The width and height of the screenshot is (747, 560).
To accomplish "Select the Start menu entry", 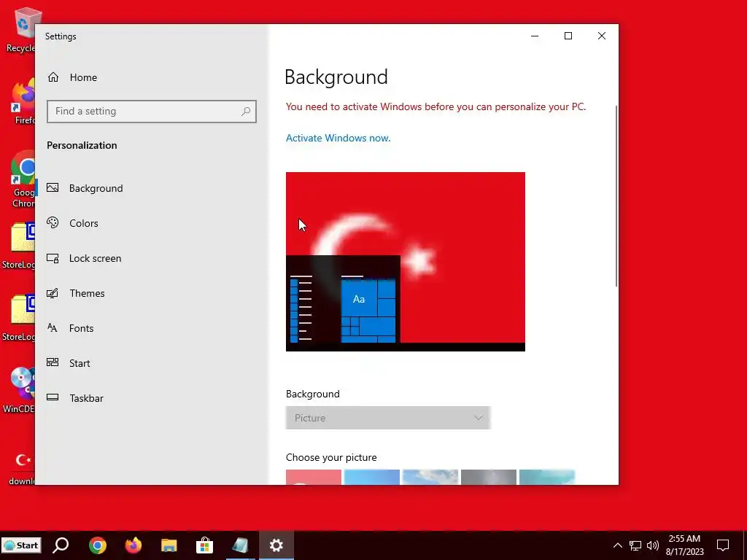I will point(80,363).
